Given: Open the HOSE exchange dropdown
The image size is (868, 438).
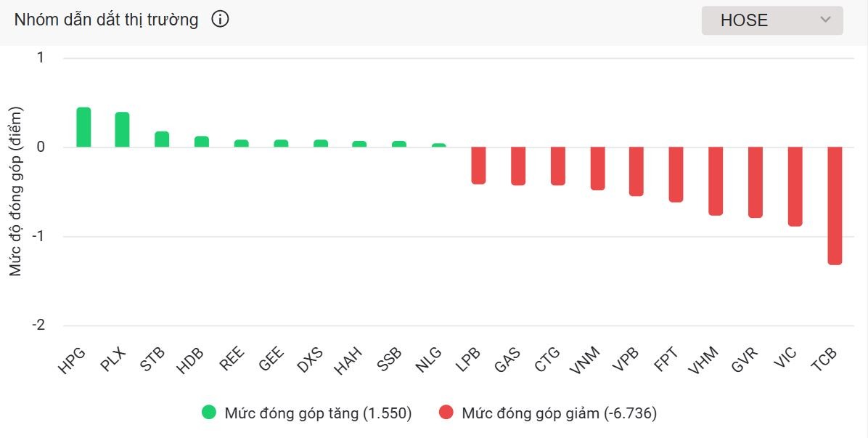Looking at the screenshot, I should [771, 20].
